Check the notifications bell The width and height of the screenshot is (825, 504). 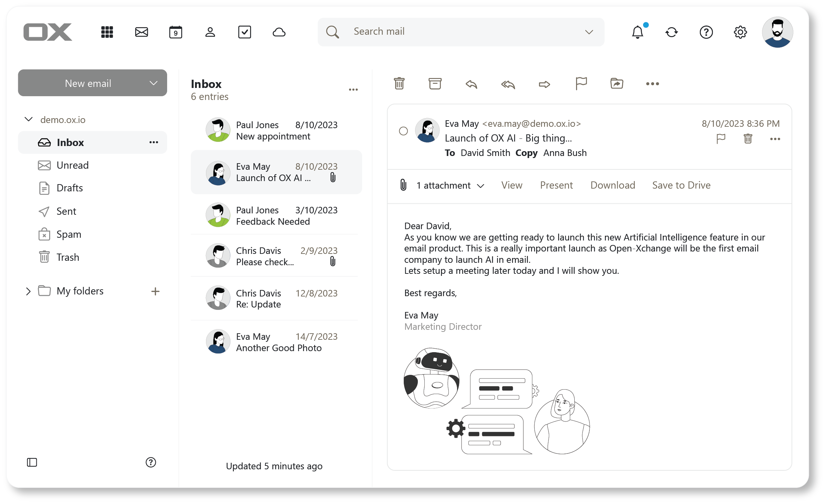pos(638,32)
